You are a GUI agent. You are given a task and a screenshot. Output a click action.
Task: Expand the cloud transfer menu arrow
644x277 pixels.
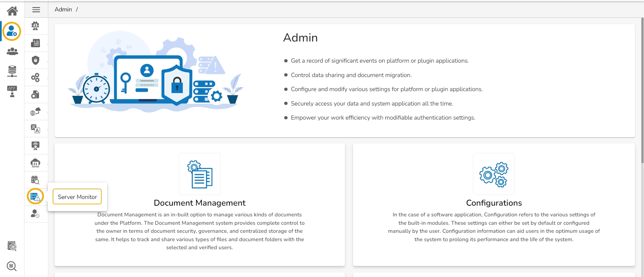48,164
